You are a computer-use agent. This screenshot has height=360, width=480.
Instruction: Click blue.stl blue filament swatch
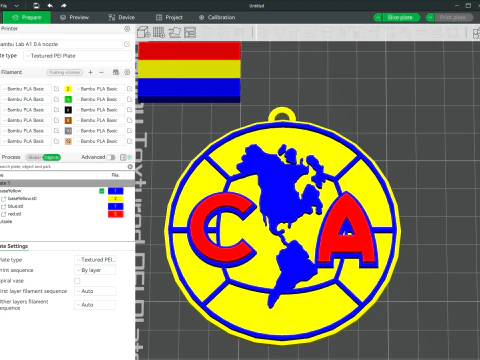pyautogui.click(x=116, y=206)
